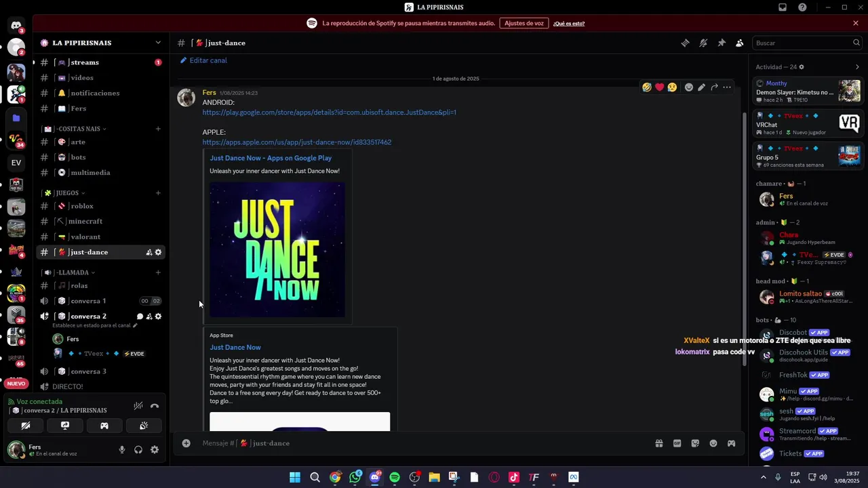The height and width of the screenshot is (488, 868).
Task: Open LA PIPIRISNAIS server dropdown menu
Action: [x=102, y=43]
